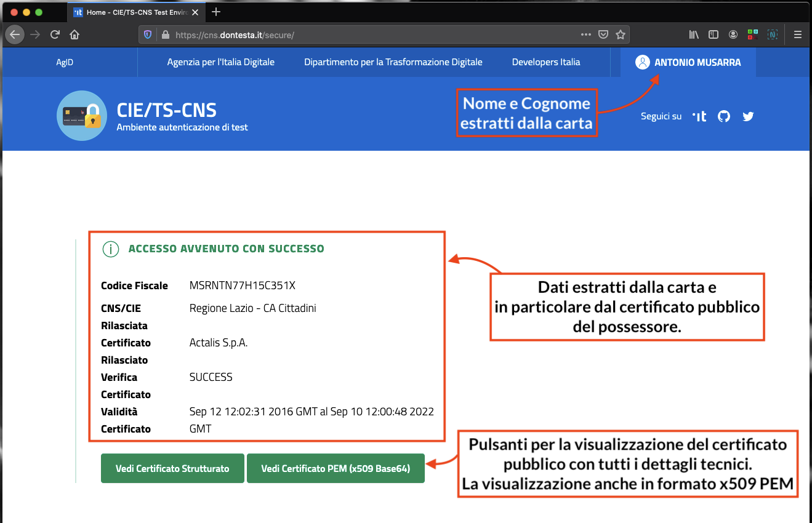
Task: Save page to Pocket
Action: [603, 34]
